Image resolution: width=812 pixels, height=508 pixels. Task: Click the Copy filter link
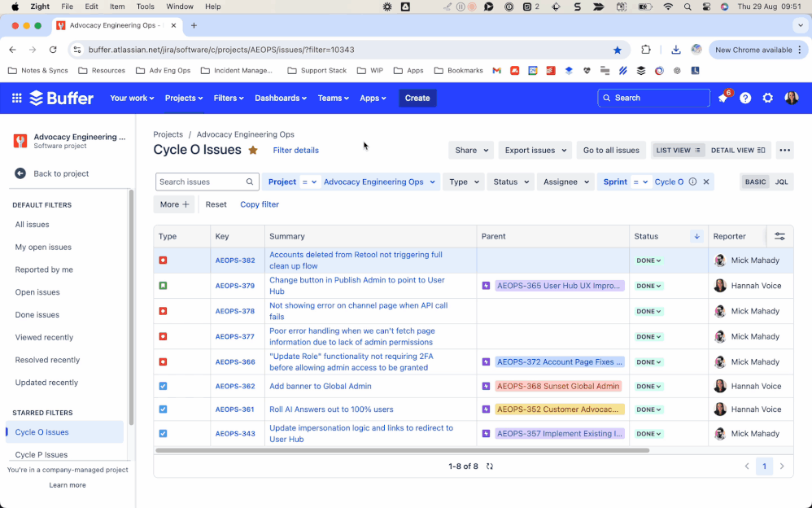260,204
